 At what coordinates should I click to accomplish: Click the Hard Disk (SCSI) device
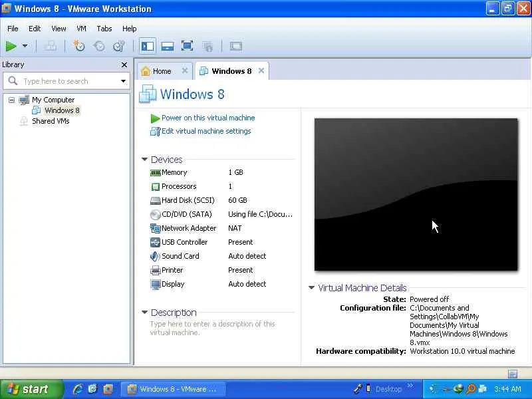click(188, 200)
